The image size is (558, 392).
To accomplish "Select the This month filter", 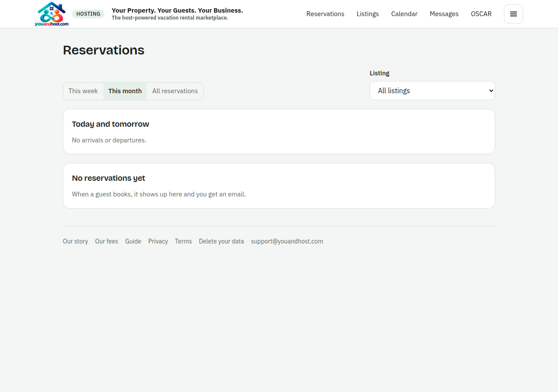I will click(125, 91).
